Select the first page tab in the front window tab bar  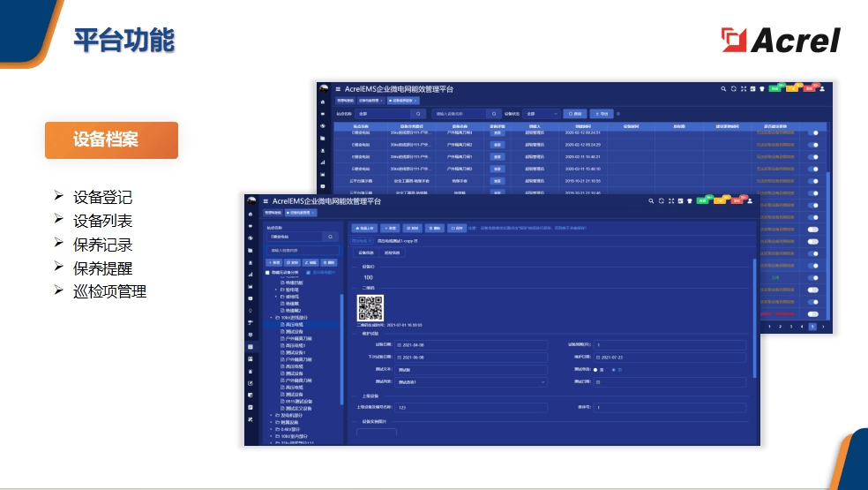pos(273,213)
